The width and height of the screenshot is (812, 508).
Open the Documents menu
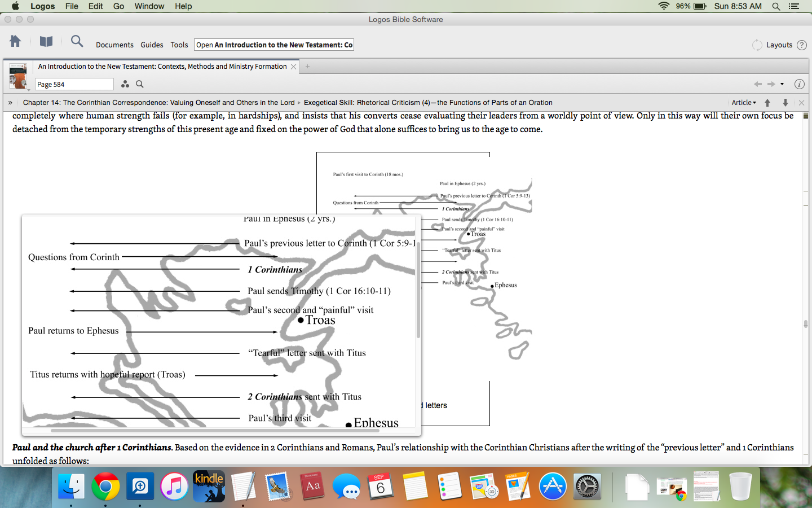click(114, 45)
